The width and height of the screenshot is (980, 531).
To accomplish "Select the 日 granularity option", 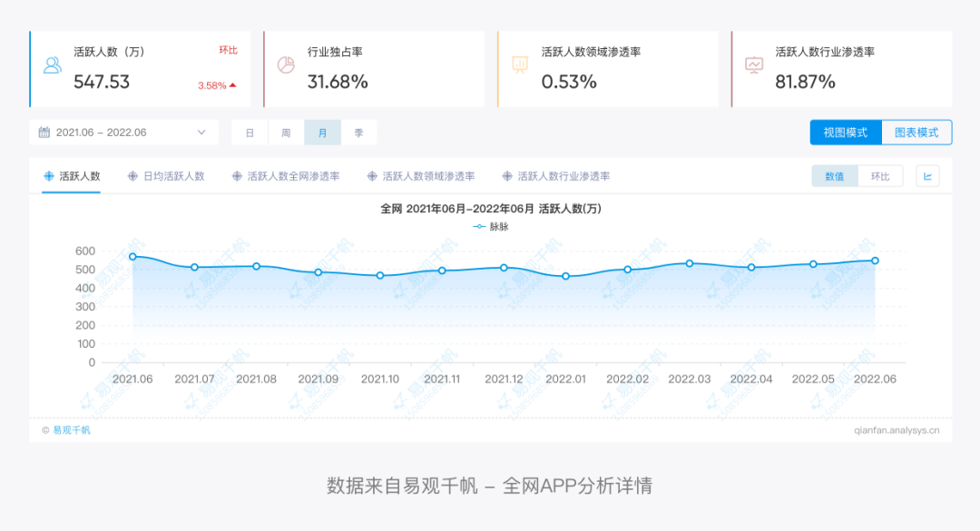I will pyautogui.click(x=250, y=133).
